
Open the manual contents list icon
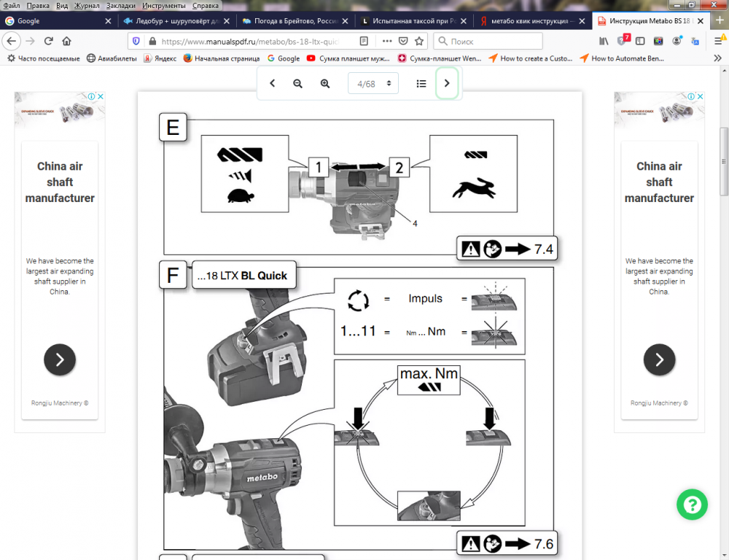(421, 84)
